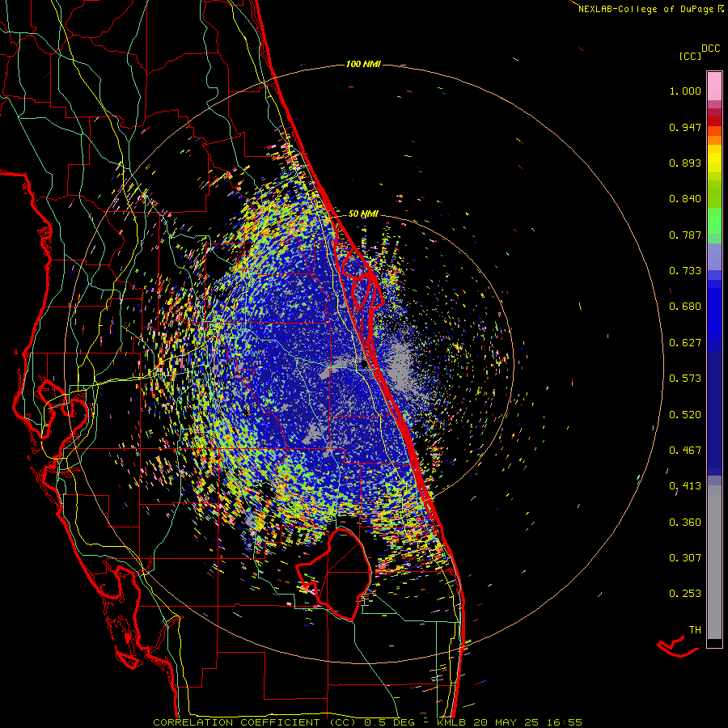The height and width of the screenshot is (728, 728).
Task: Select the 0.680 legend value
Action: click(x=685, y=307)
